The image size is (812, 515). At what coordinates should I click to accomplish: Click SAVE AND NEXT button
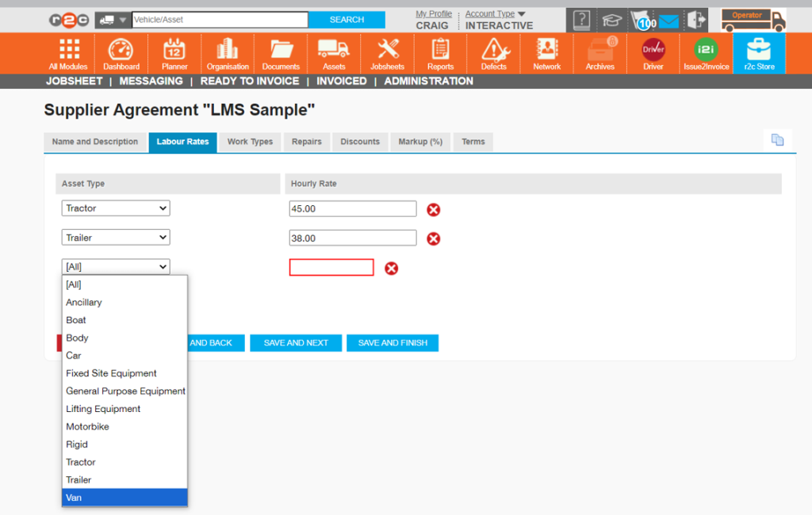tap(296, 342)
